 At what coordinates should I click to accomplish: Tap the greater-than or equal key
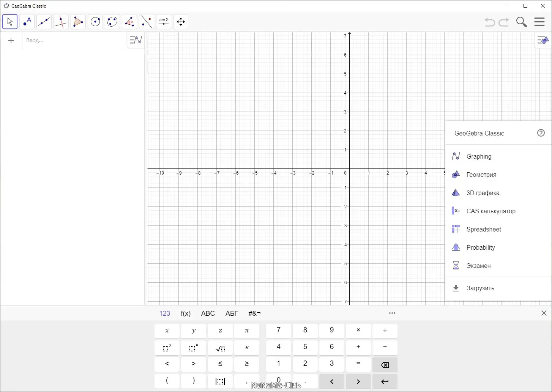point(247,364)
